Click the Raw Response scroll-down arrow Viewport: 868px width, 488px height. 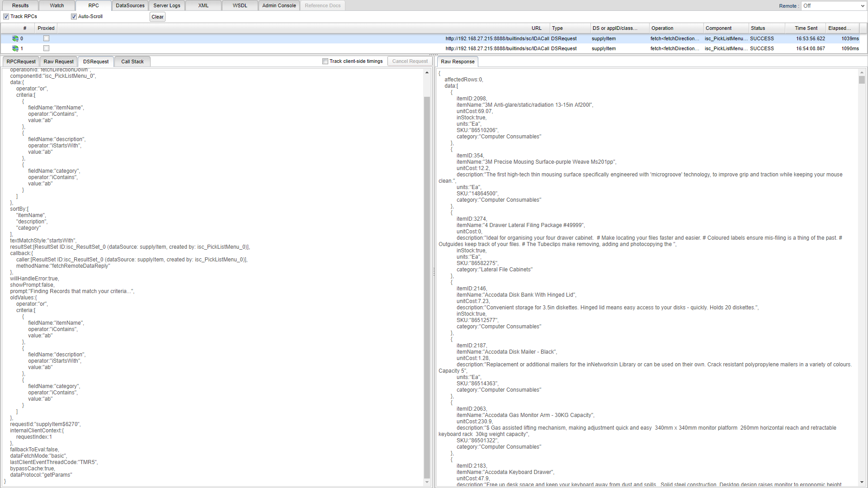click(x=862, y=482)
